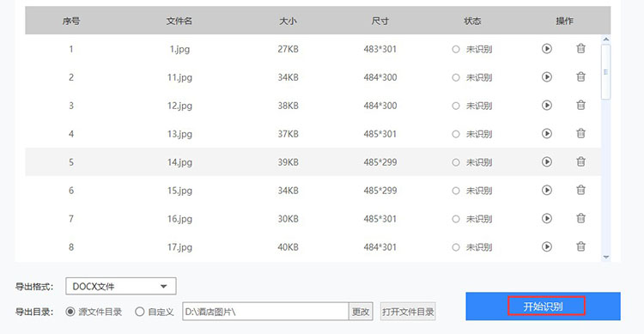Delete 16.jpg using trash icon

[x=580, y=219]
